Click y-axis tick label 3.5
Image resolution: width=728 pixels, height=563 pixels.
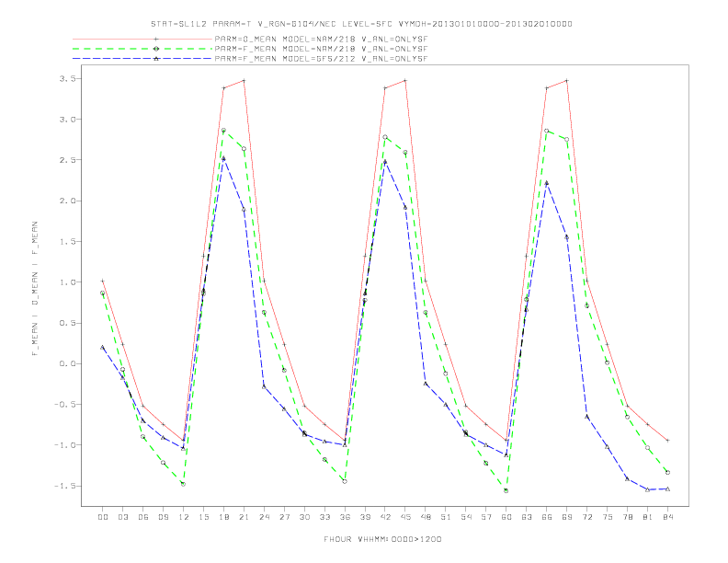tap(67, 78)
